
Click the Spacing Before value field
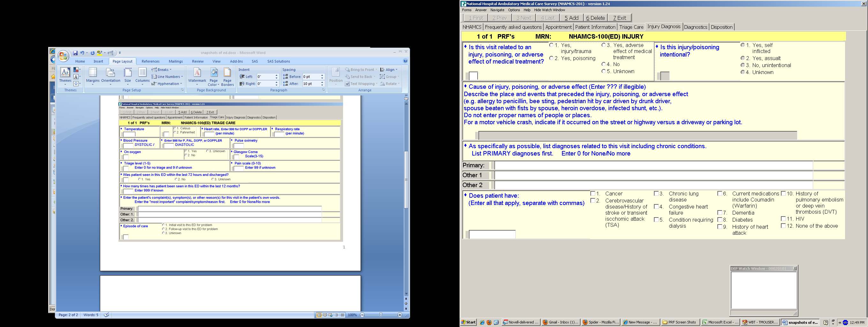(x=311, y=77)
